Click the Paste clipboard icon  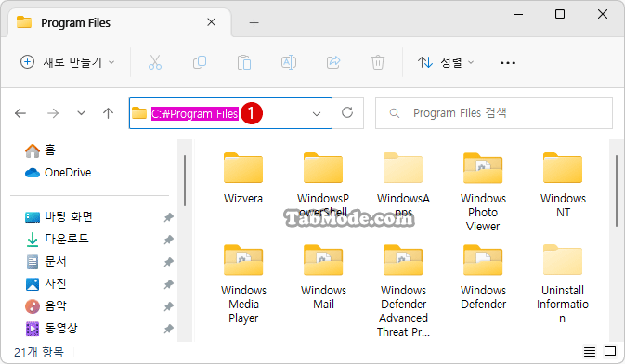[x=244, y=62]
